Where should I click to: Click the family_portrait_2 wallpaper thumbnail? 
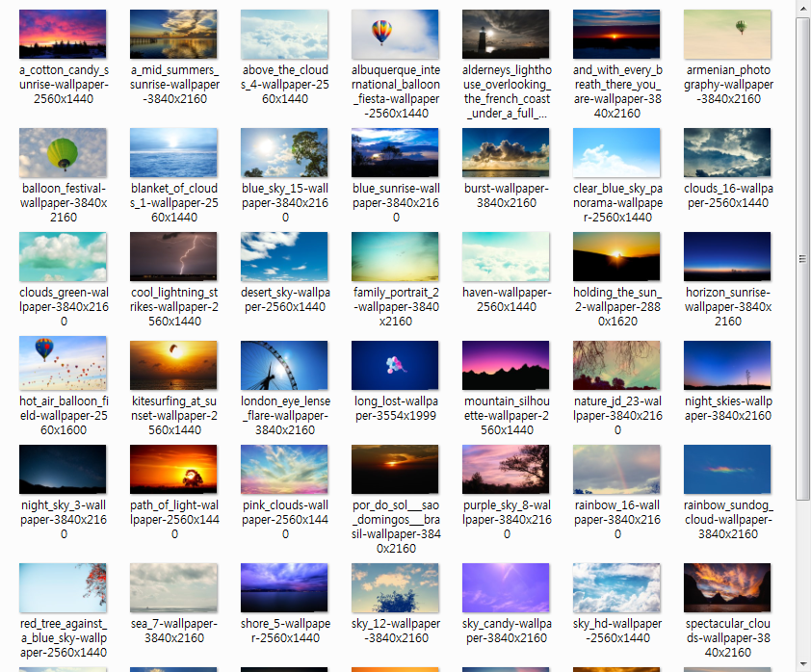pos(395,256)
